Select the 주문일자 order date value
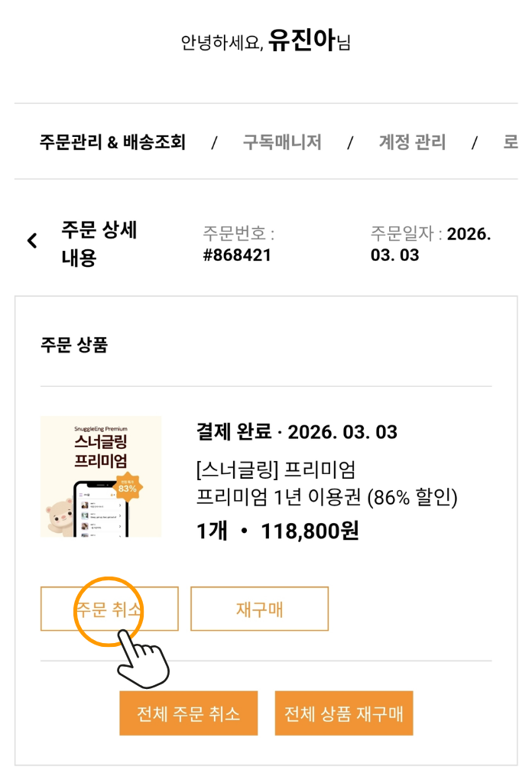The width and height of the screenshot is (532, 783). click(430, 244)
